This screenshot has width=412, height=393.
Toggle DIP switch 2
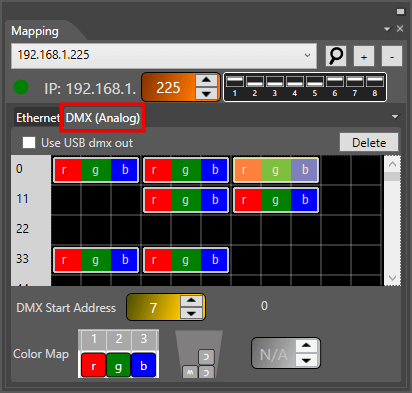point(255,82)
